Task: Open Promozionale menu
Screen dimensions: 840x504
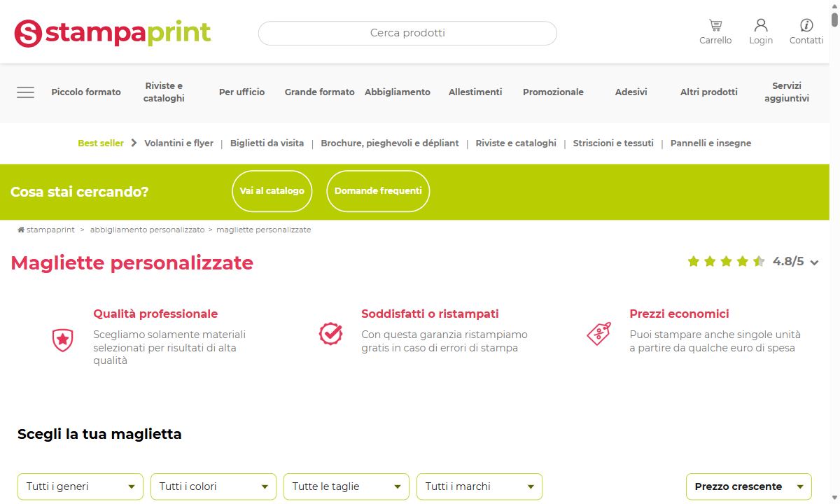Action: click(x=553, y=92)
